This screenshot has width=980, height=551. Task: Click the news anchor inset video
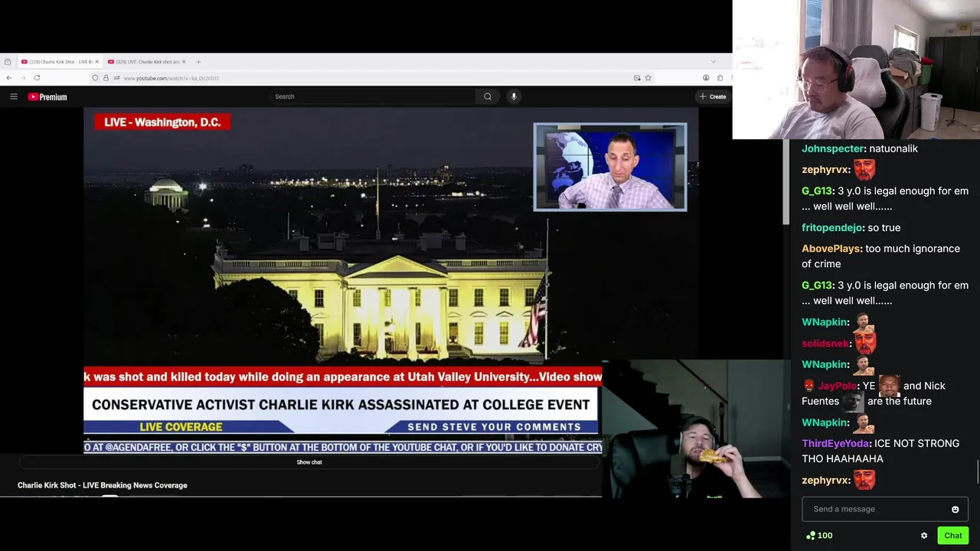click(x=610, y=167)
